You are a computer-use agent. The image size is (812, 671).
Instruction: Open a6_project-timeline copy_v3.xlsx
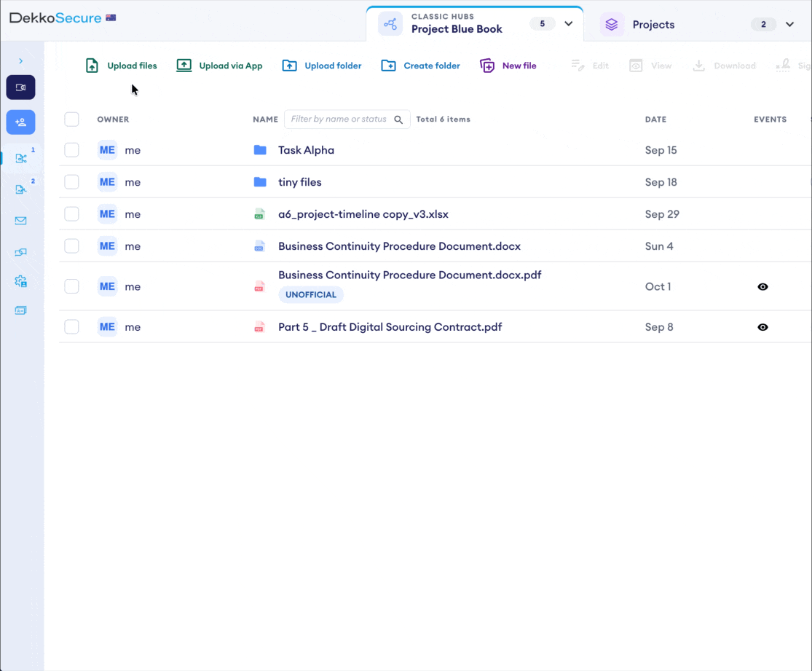pyautogui.click(x=363, y=214)
